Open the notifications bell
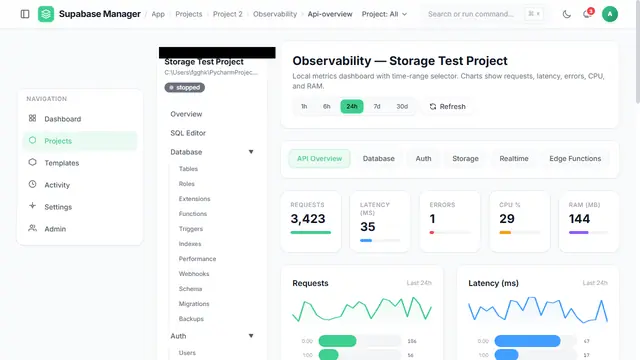This screenshot has width=640, height=360. 587,14
